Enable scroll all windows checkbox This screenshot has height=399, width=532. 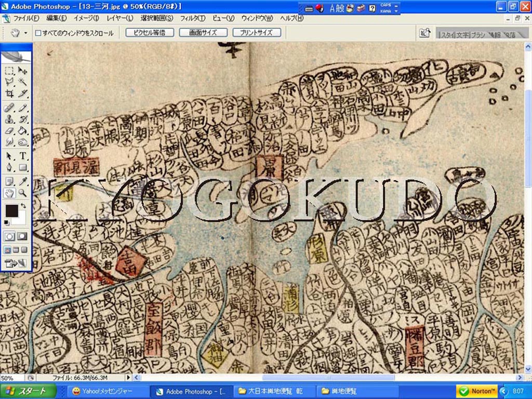point(38,33)
